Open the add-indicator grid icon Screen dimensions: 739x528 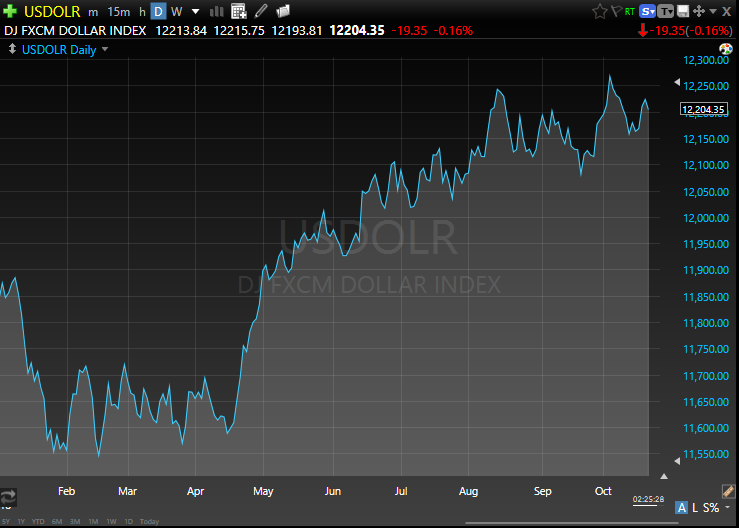pyautogui.click(x=239, y=11)
